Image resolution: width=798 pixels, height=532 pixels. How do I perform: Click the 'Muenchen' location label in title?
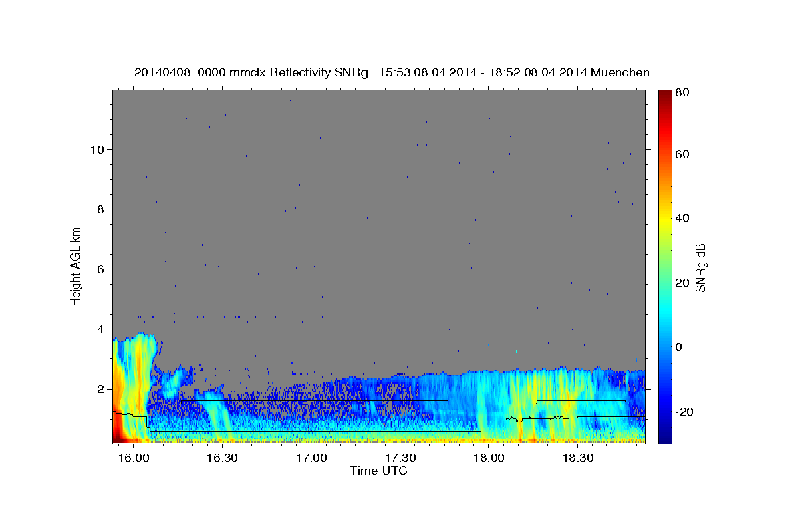(x=620, y=72)
